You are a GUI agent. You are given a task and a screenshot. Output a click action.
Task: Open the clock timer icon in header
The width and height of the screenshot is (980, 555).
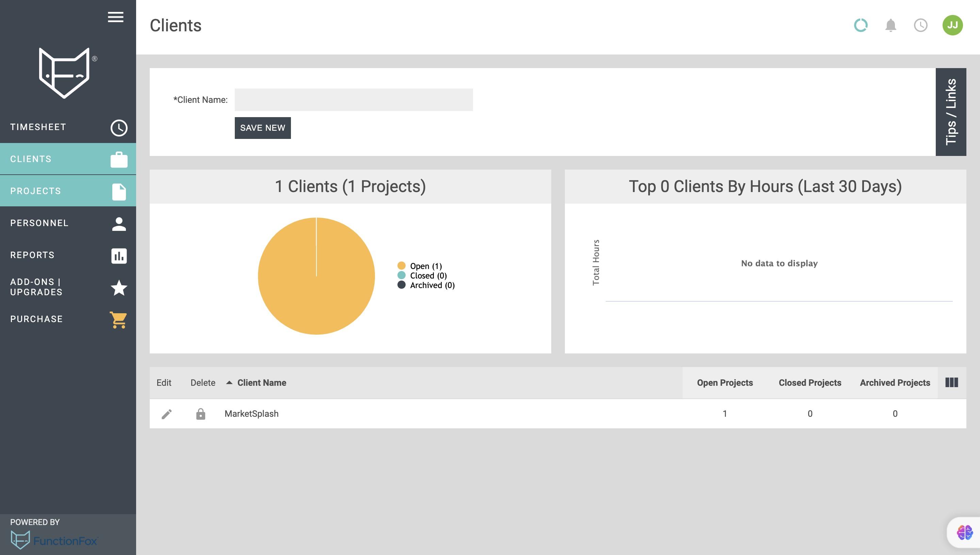pos(920,26)
